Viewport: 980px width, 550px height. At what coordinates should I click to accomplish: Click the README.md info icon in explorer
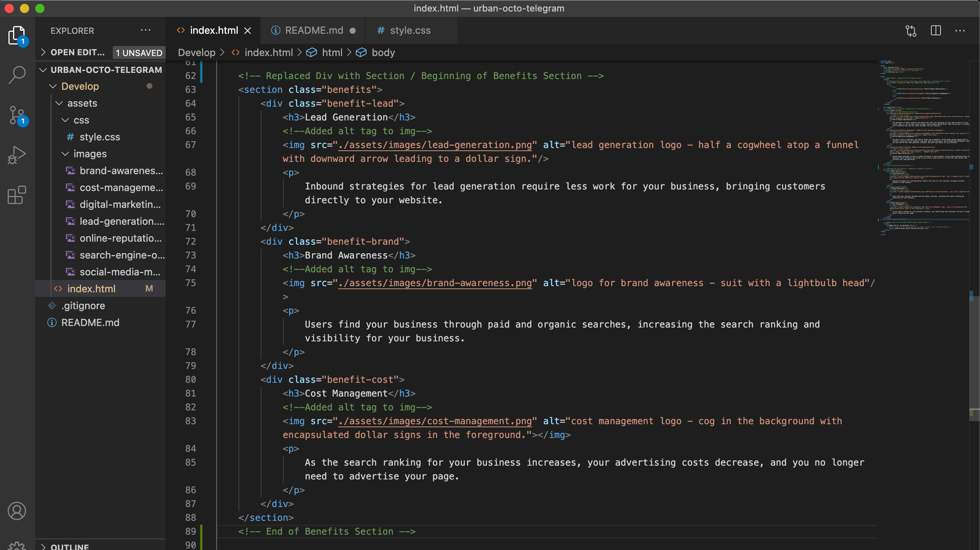tap(52, 323)
